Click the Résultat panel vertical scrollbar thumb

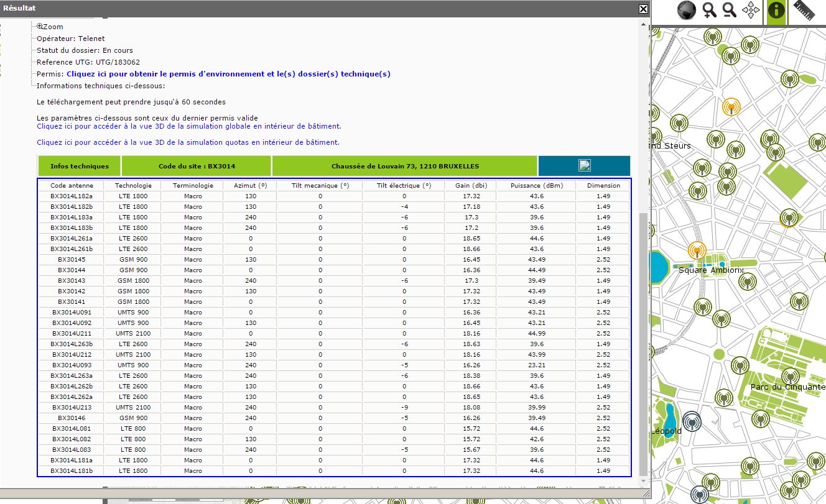[643, 342]
